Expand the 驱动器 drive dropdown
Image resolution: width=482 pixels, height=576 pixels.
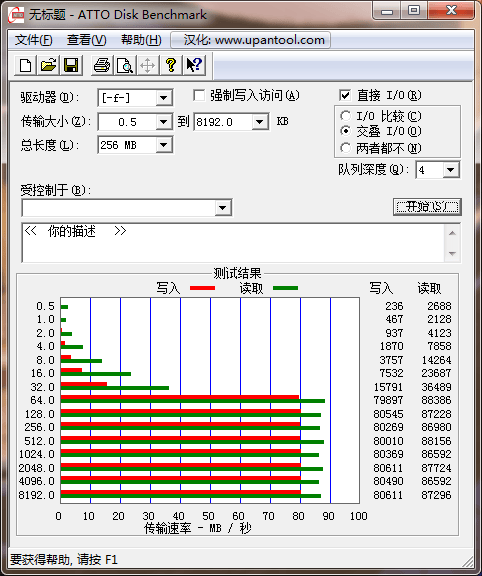(163, 98)
